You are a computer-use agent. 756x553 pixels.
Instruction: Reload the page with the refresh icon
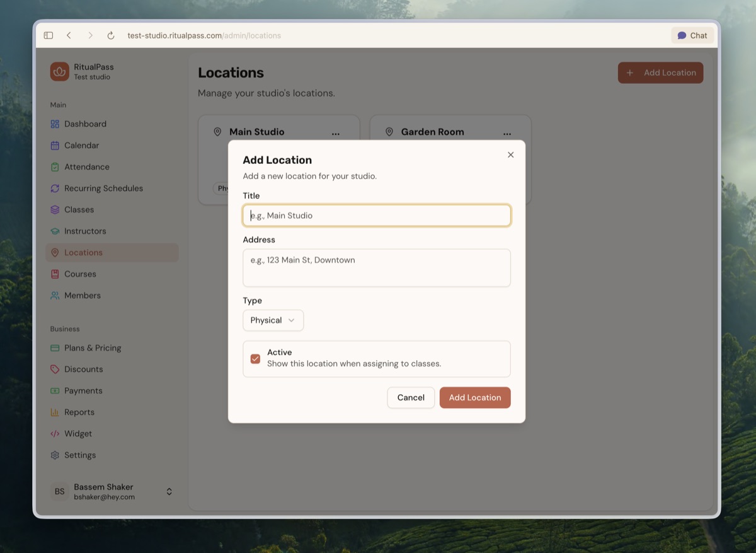click(x=111, y=35)
